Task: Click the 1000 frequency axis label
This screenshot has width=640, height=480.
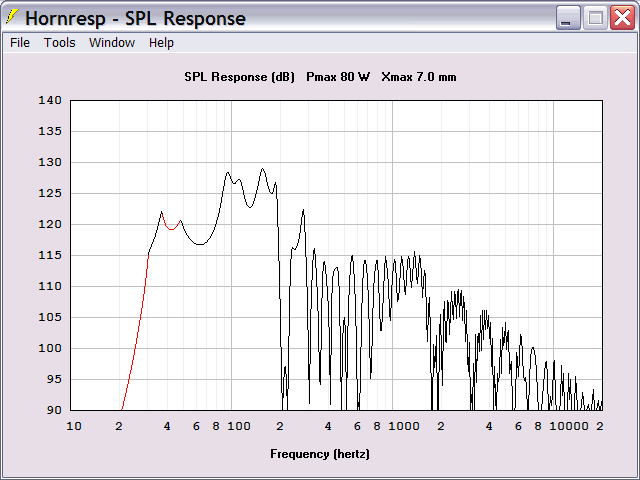Action: (404, 426)
